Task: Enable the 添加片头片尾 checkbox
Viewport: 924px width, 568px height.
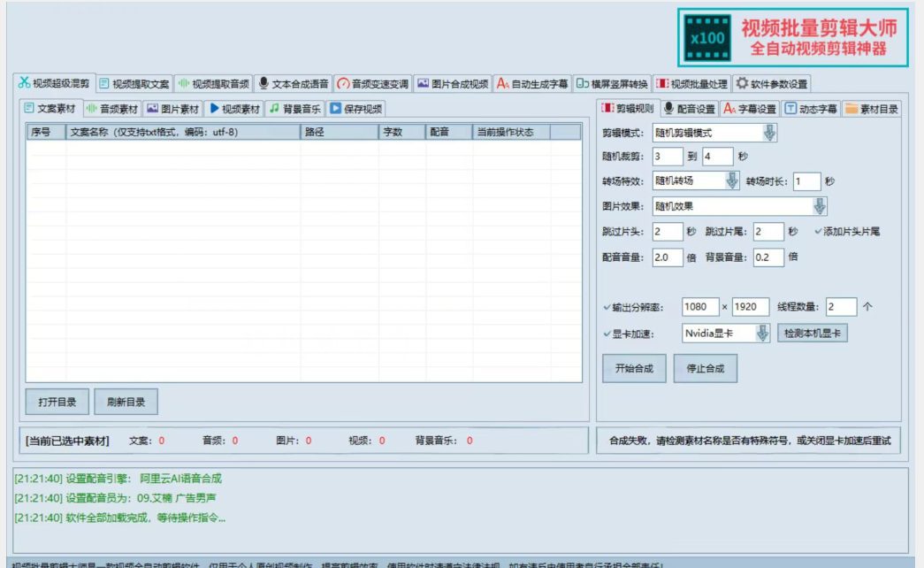Action: [x=818, y=233]
